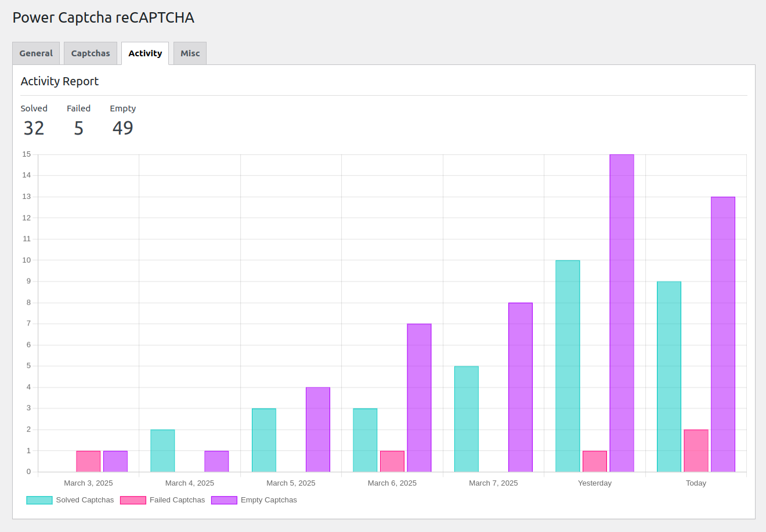Open the Misc tab

click(190, 53)
